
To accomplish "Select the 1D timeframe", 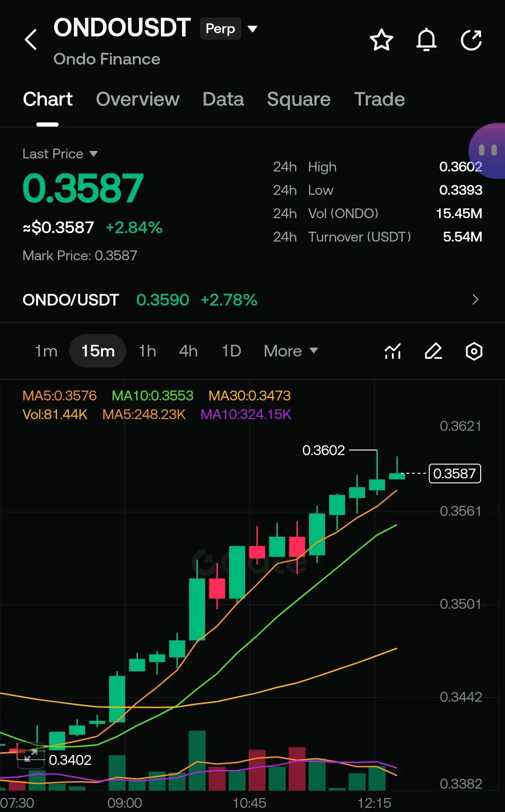I will [231, 351].
